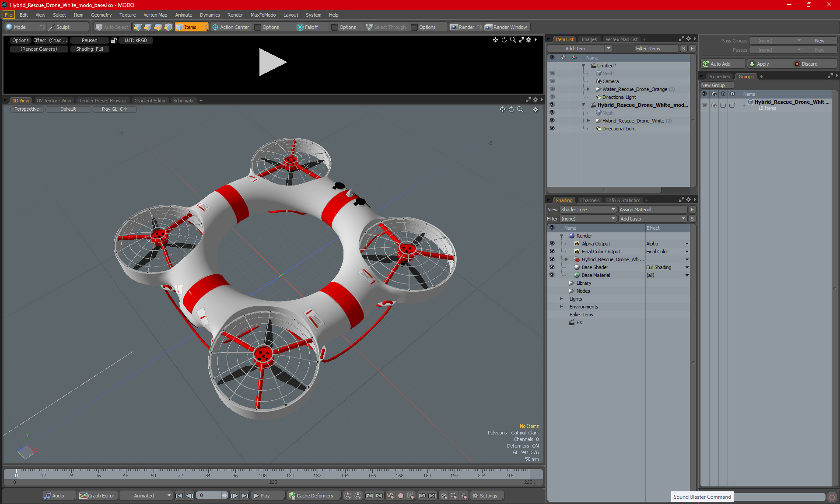This screenshot has width=840, height=504.
Task: Open the MaxToModo menu
Action: click(x=263, y=15)
